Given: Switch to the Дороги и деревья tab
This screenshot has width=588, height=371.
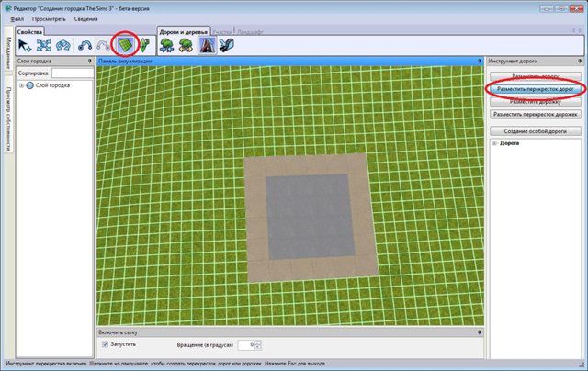Looking at the screenshot, I should 184,30.
